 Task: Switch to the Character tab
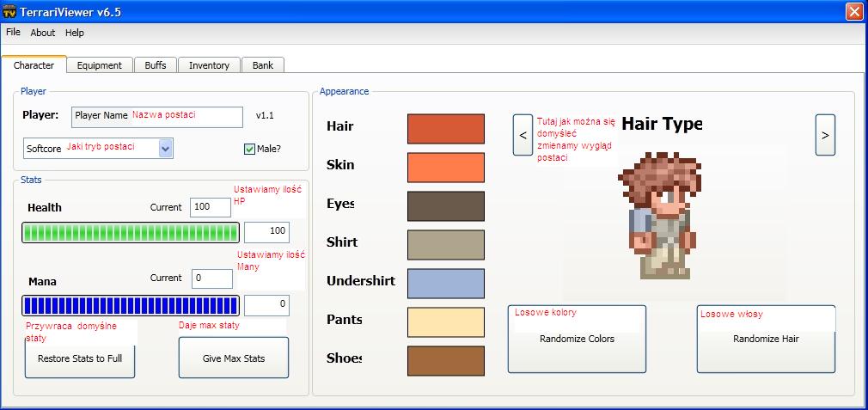click(34, 64)
